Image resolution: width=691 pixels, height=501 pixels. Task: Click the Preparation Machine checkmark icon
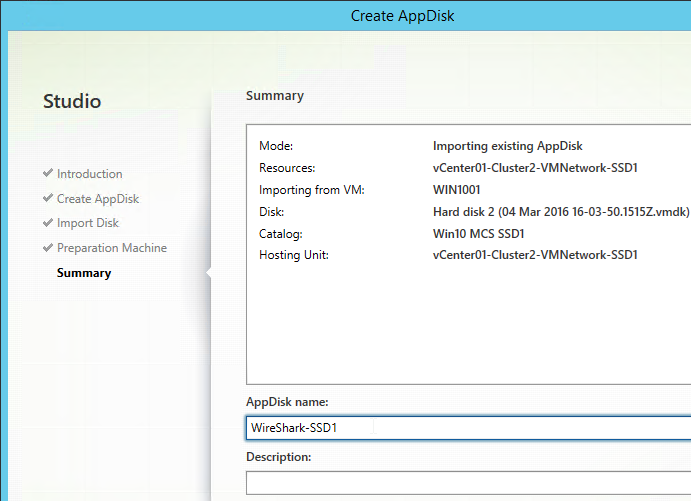coord(48,248)
